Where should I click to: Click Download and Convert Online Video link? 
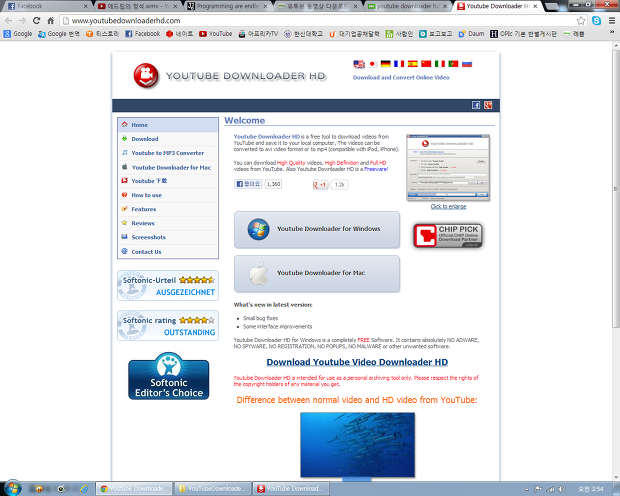(x=401, y=78)
